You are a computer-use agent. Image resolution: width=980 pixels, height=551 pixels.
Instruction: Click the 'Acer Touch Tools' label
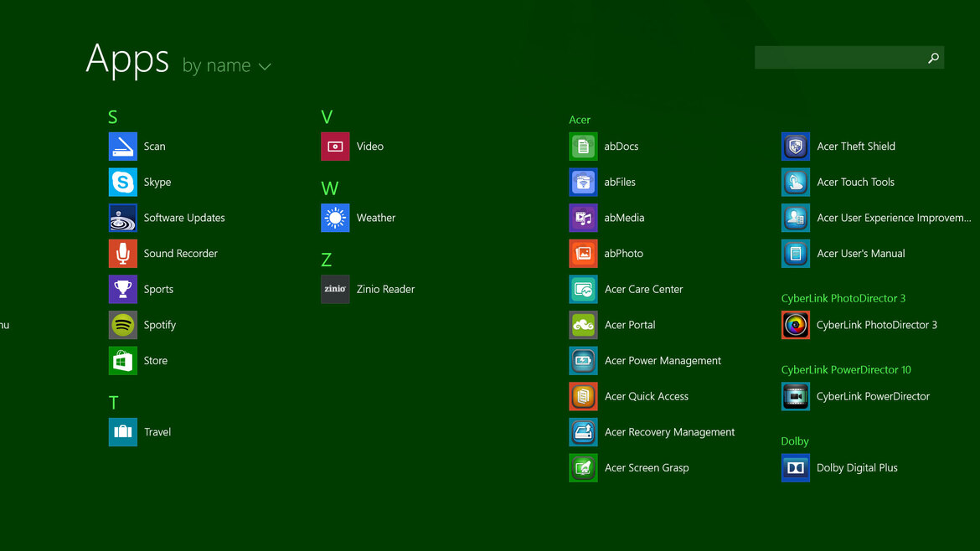tap(856, 182)
